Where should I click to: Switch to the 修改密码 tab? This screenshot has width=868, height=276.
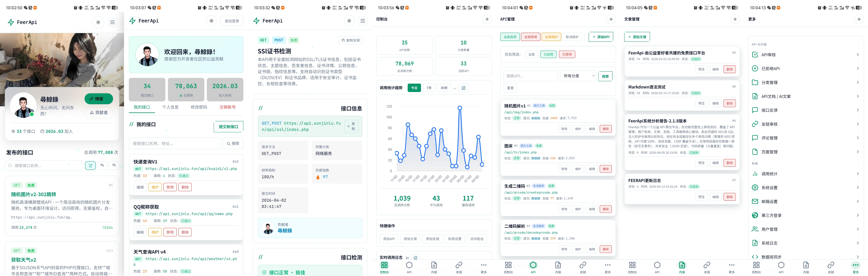click(199, 107)
